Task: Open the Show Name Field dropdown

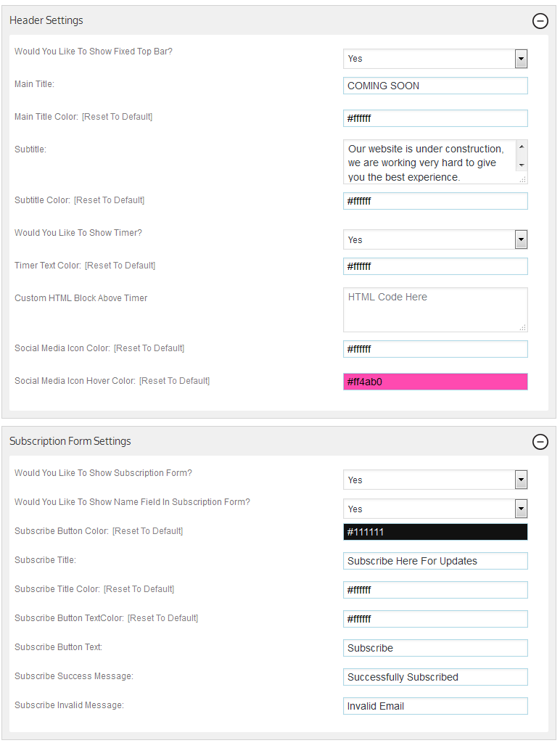Action: (435, 509)
